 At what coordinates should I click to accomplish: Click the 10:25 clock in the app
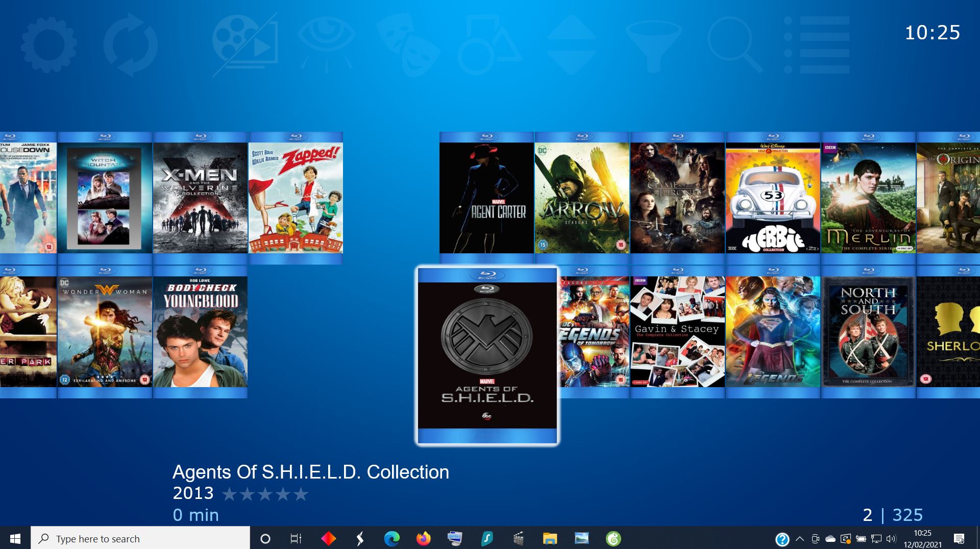[933, 33]
